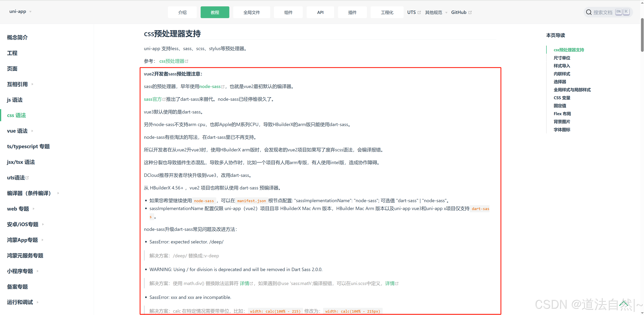Click the external link icon beside GitHub

pyautogui.click(x=470, y=13)
